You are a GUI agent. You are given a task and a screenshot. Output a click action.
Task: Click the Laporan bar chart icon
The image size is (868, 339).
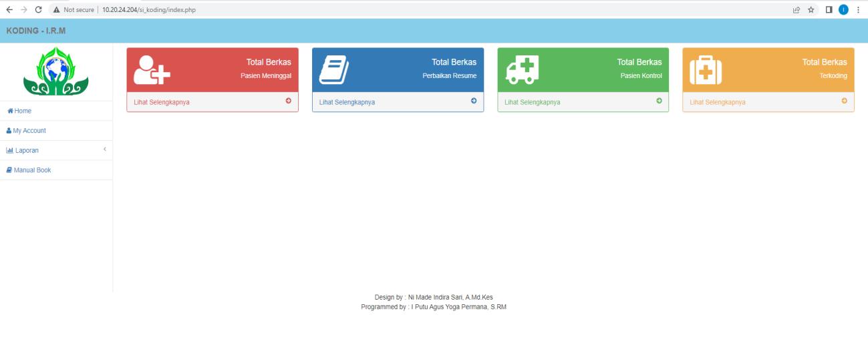click(10, 150)
